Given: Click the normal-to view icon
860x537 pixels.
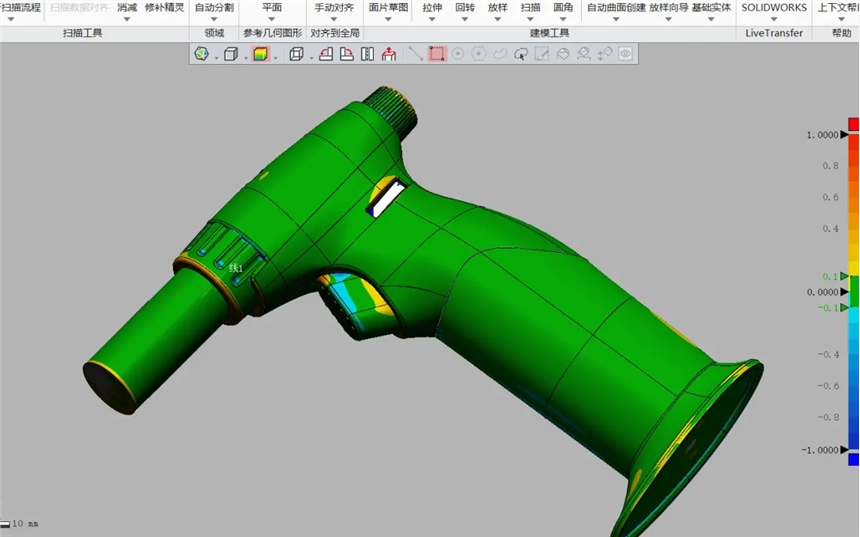Looking at the screenshot, I should coord(388,54).
